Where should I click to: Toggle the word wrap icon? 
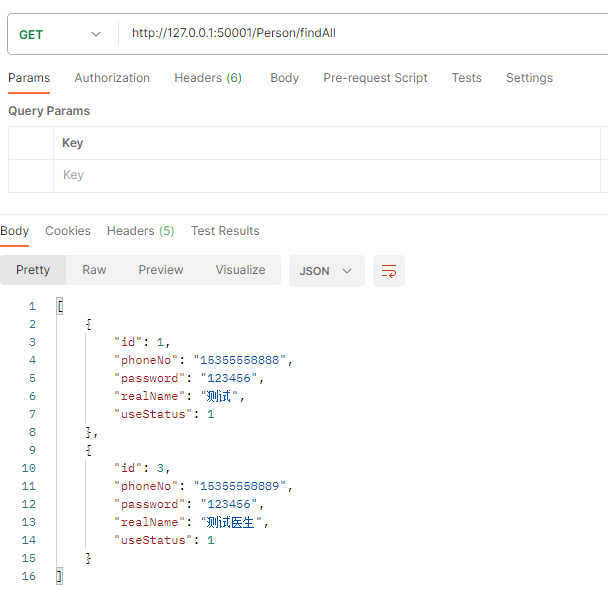tap(389, 271)
